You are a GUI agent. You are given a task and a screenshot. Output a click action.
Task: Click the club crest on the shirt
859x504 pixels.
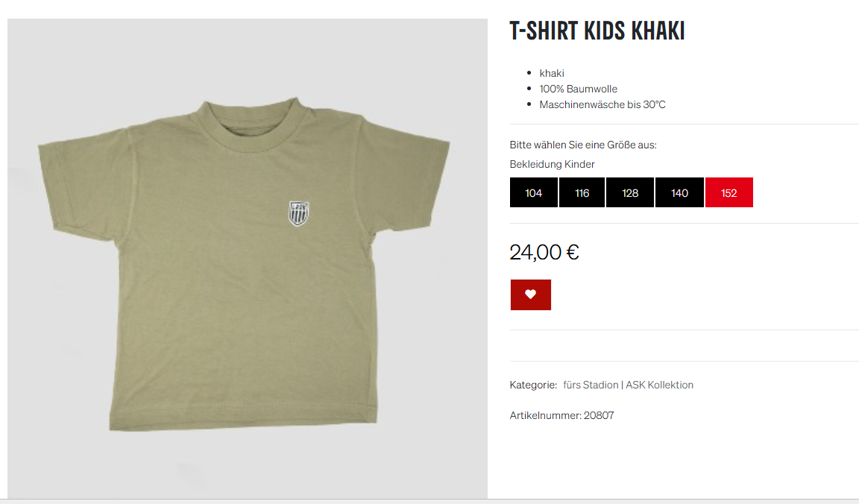pos(298,213)
